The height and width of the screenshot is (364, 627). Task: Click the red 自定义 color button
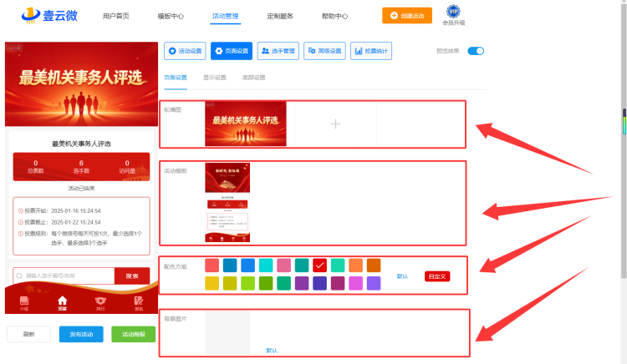437,276
